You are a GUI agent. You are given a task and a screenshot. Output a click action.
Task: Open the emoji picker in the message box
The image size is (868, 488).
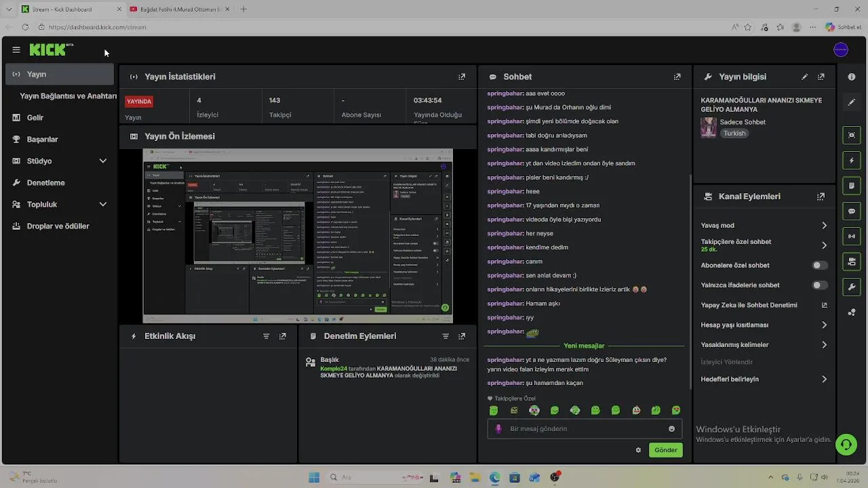tap(671, 429)
